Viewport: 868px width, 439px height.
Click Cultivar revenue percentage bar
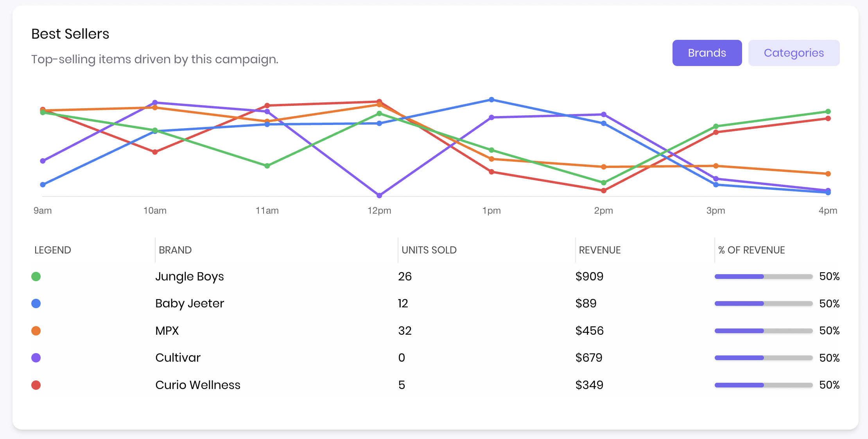[763, 358]
